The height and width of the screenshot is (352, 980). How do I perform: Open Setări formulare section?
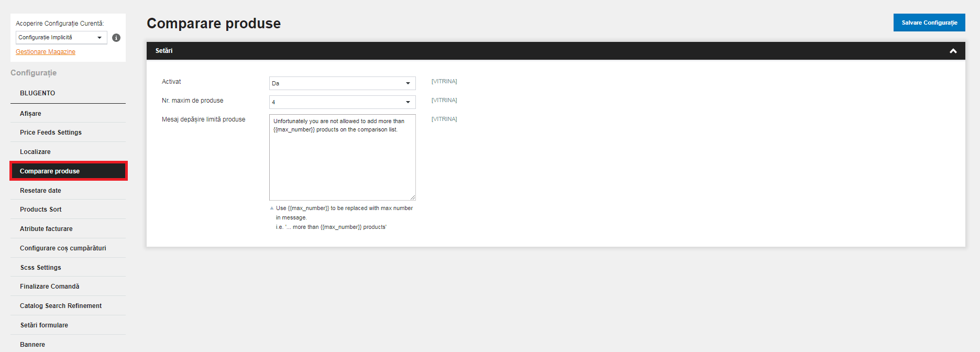click(68, 325)
